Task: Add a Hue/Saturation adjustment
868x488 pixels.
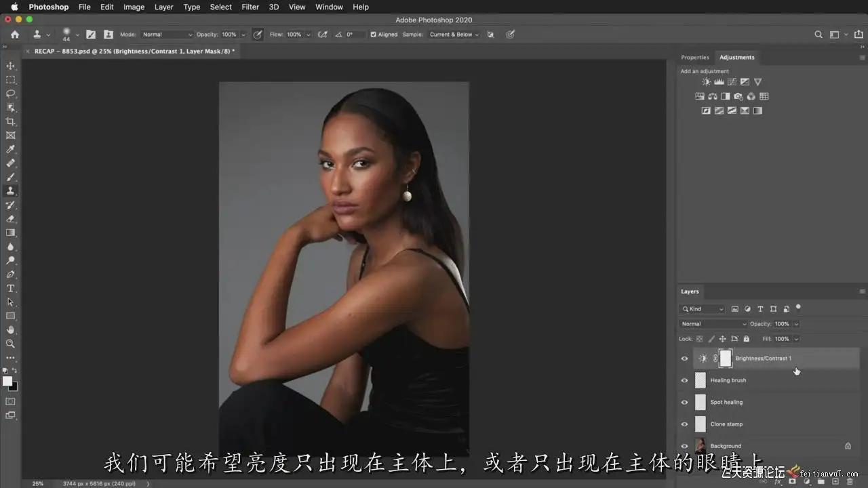Action: [x=700, y=96]
